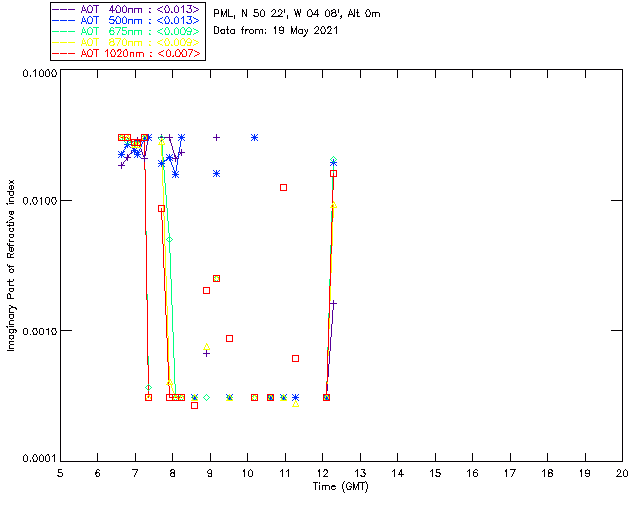This screenshot has width=640, height=512.
Task: Click the AOT 870nm legend entry
Action: (127, 42)
